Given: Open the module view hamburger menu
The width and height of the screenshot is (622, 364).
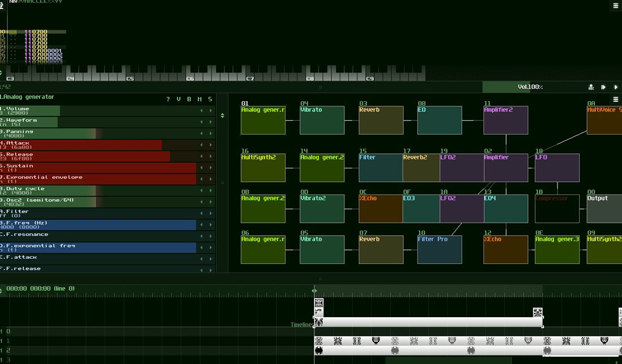Looking at the screenshot, I should pos(616,99).
